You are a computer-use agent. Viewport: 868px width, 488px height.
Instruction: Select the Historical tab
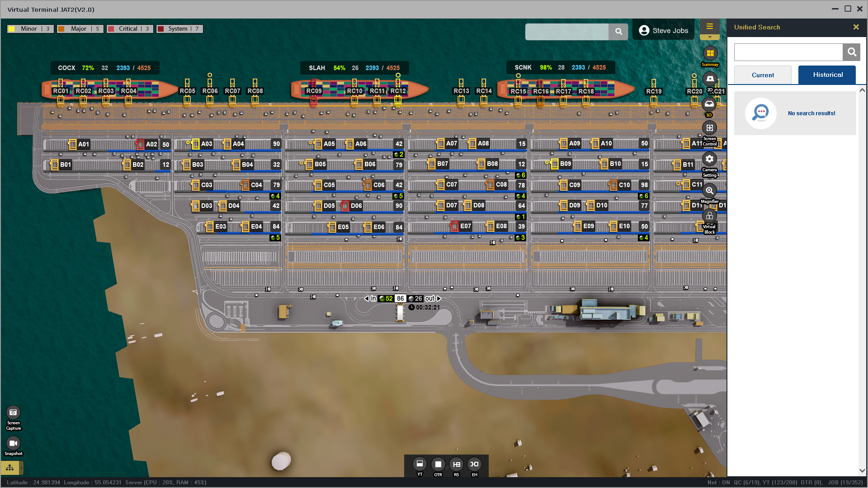click(827, 75)
